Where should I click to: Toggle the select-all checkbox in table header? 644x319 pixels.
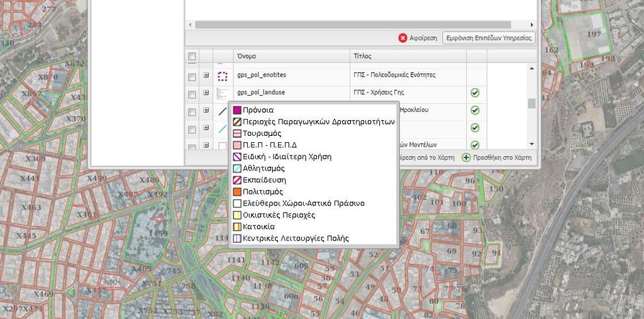(192, 57)
